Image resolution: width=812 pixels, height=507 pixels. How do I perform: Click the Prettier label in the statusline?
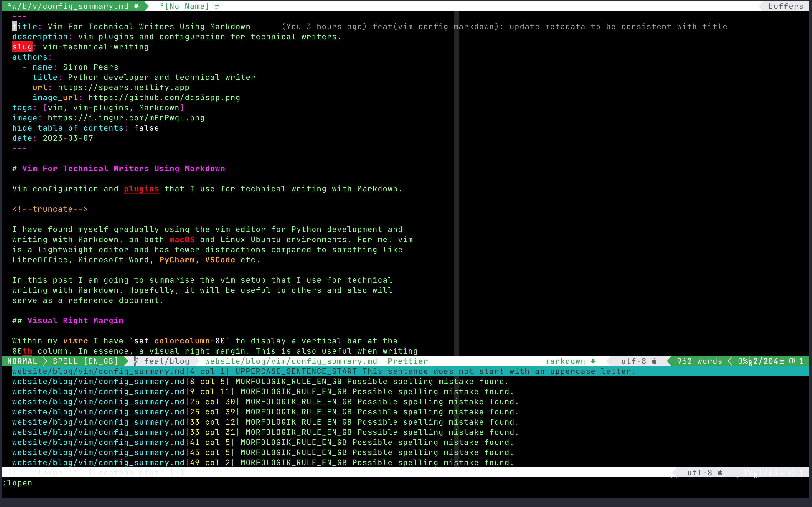coord(408,361)
